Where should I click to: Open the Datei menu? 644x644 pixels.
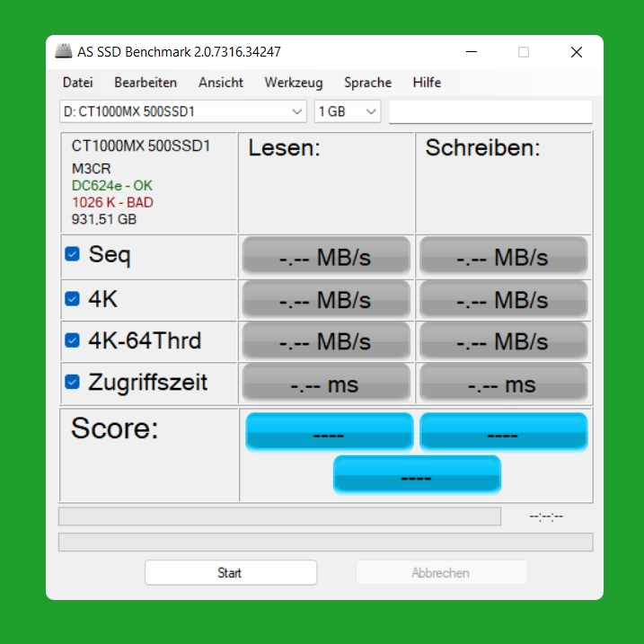coord(77,83)
